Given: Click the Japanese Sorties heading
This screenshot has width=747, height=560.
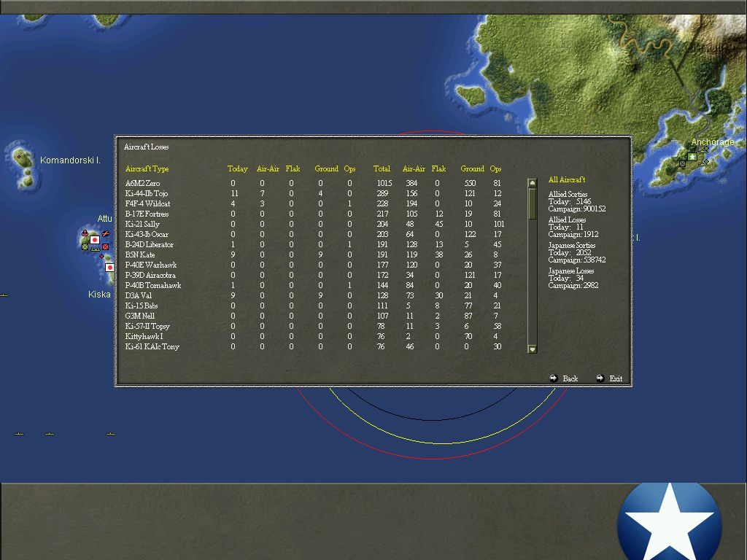Looking at the screenshot, I should 572,245.
